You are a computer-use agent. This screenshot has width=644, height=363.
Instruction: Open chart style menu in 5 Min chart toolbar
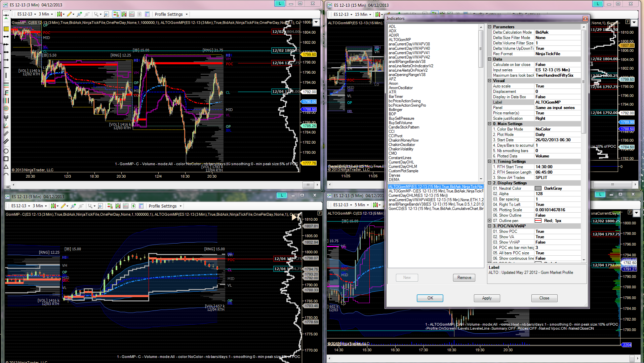[376, 205]
